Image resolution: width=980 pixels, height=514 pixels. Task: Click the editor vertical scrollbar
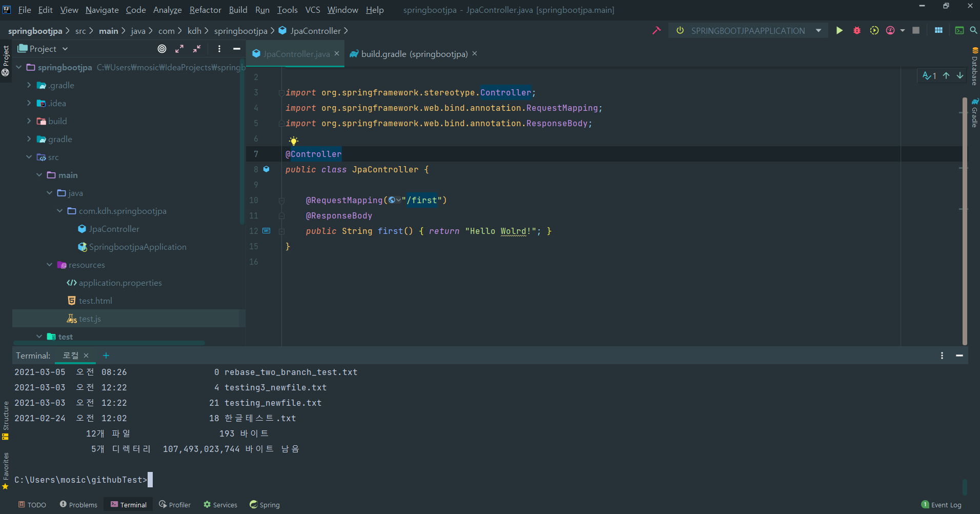coord(965,221)
